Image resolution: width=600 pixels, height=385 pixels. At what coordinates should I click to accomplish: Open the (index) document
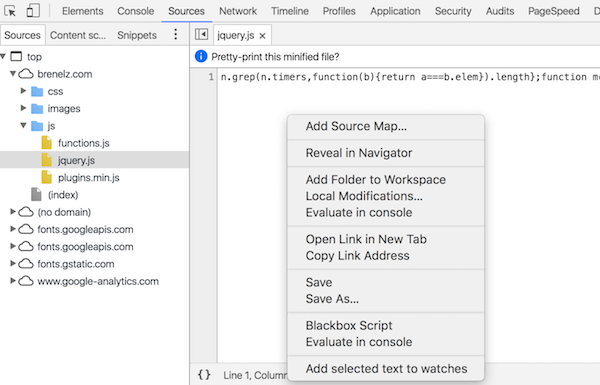[x=63, y=195]
